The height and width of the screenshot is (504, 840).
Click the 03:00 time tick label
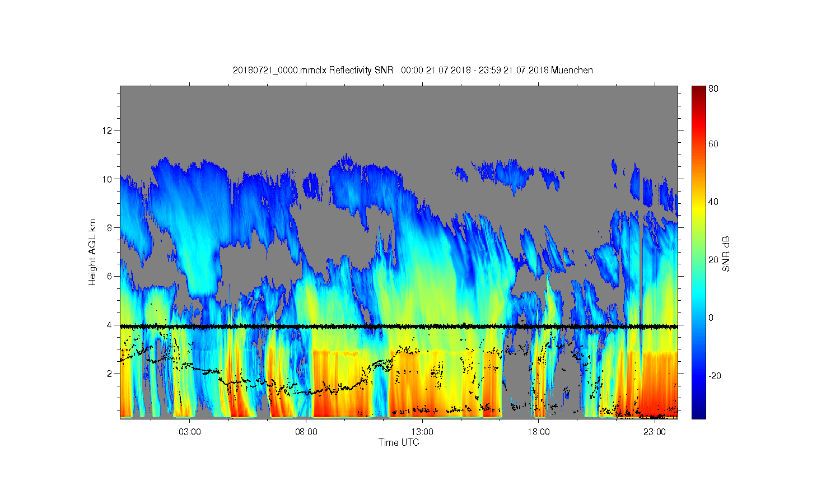click(190, 432)
